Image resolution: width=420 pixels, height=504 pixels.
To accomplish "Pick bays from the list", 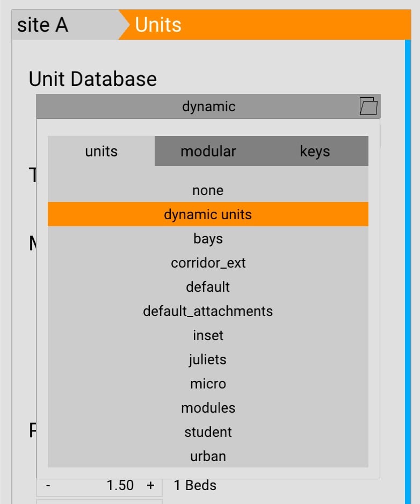I will click(208, 239).
